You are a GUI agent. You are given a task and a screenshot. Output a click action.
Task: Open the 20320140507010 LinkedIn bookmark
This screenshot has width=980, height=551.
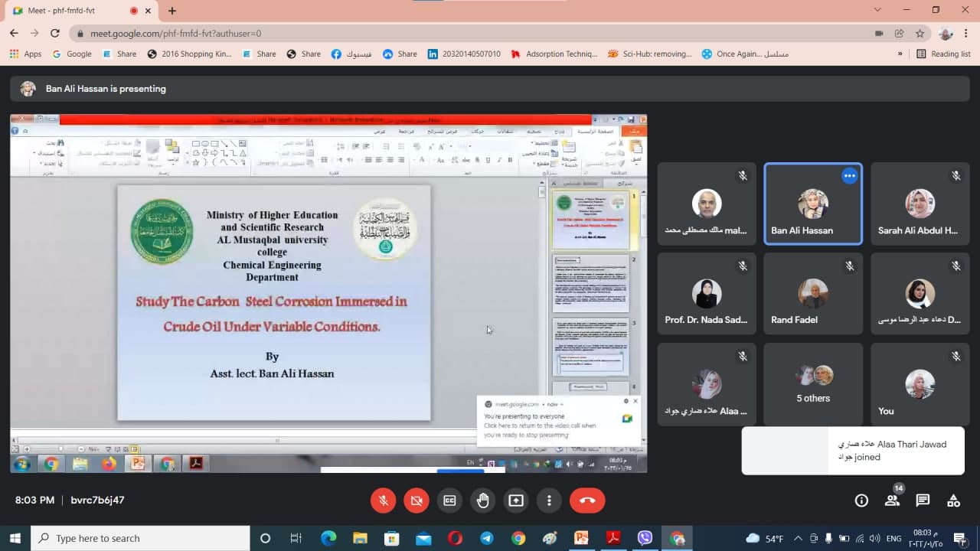[x=464, y=54]
